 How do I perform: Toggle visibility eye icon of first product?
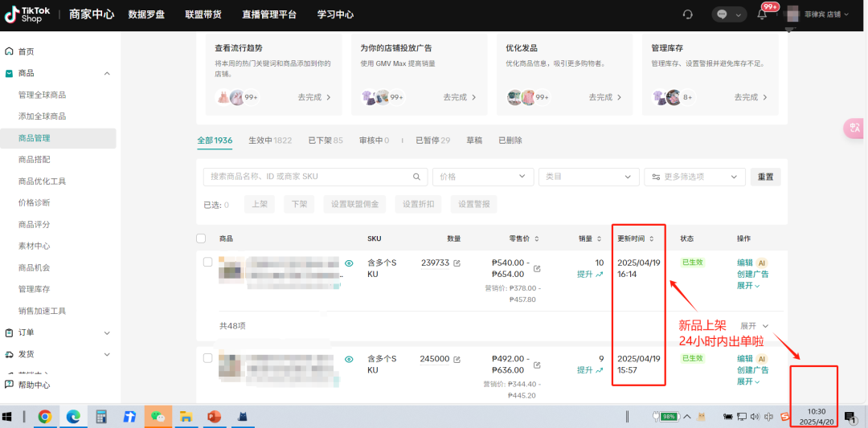(x=349, y=263)
